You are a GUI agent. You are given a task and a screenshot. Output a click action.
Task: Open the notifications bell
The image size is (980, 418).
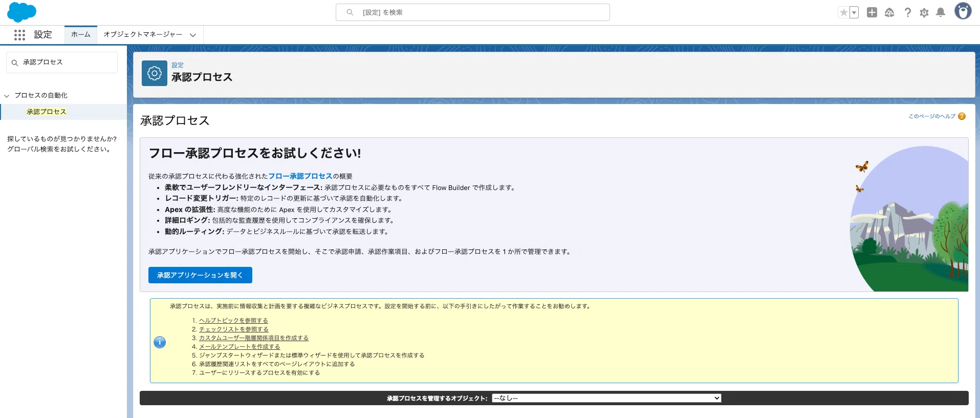[x=941, y=12]
